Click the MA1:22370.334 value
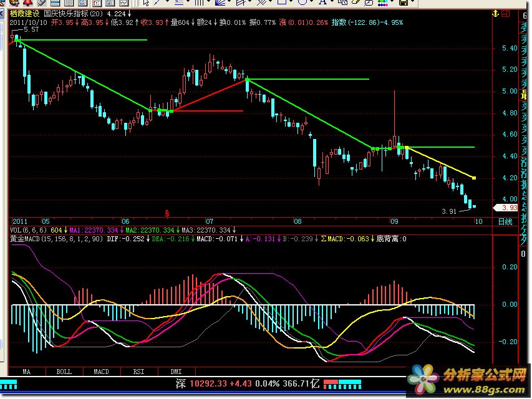Viewport: 532px width, 399px height. [x=94, y=231]
